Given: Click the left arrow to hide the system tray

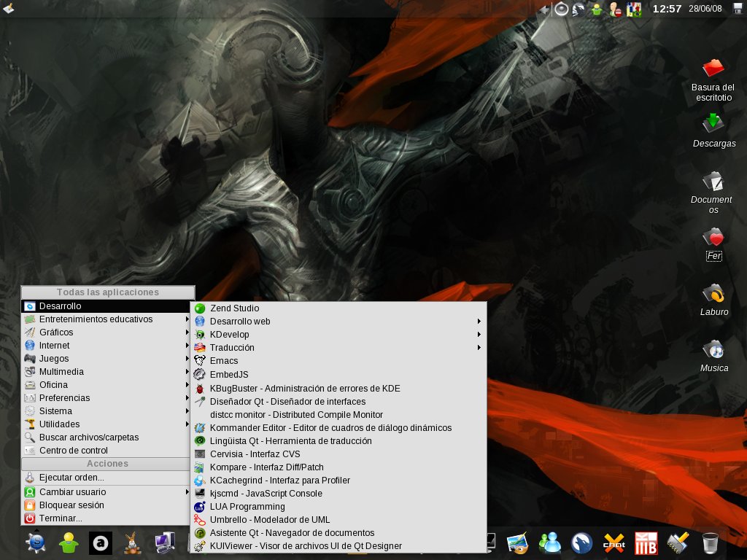Looking at the screenshot, I should coord(544,9).
